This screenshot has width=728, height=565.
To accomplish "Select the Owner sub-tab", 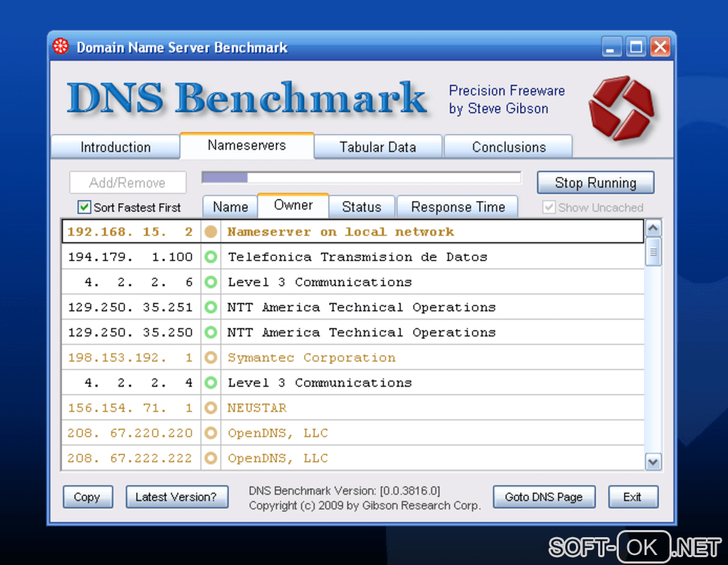I will (x=293, y=205).
